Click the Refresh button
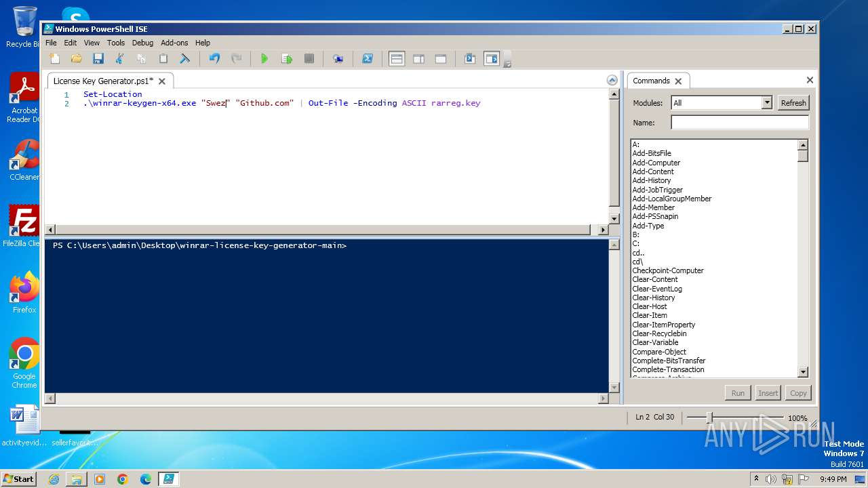Viewport: 868px width, 488px height. (793, 103)
